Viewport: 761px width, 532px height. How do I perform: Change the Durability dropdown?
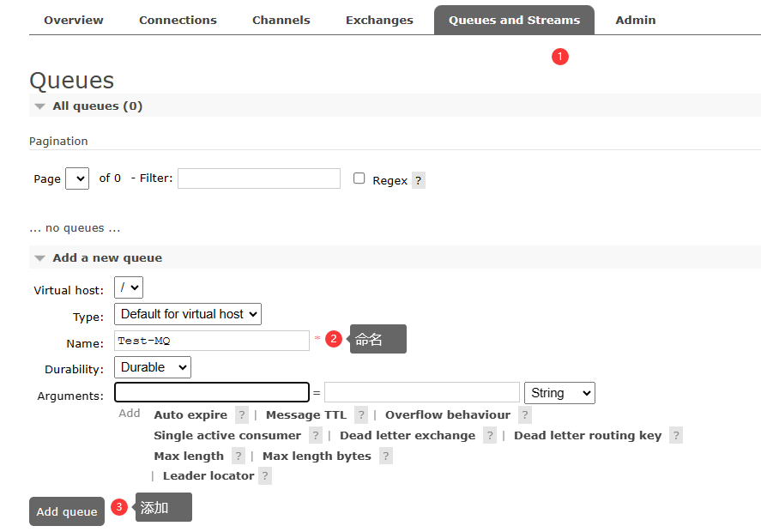tap(153, 367)
